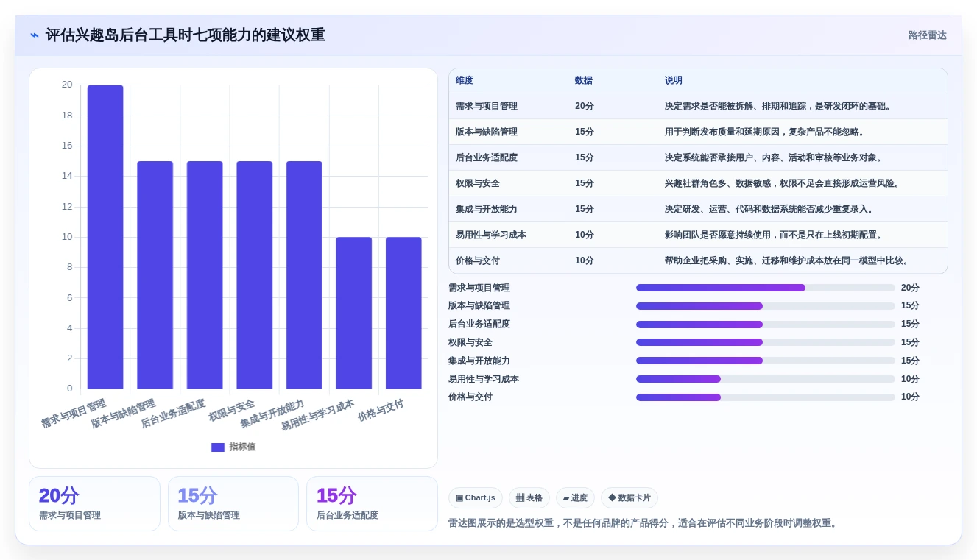Click the 集成与开放能力 progress bar

[766, 361]
